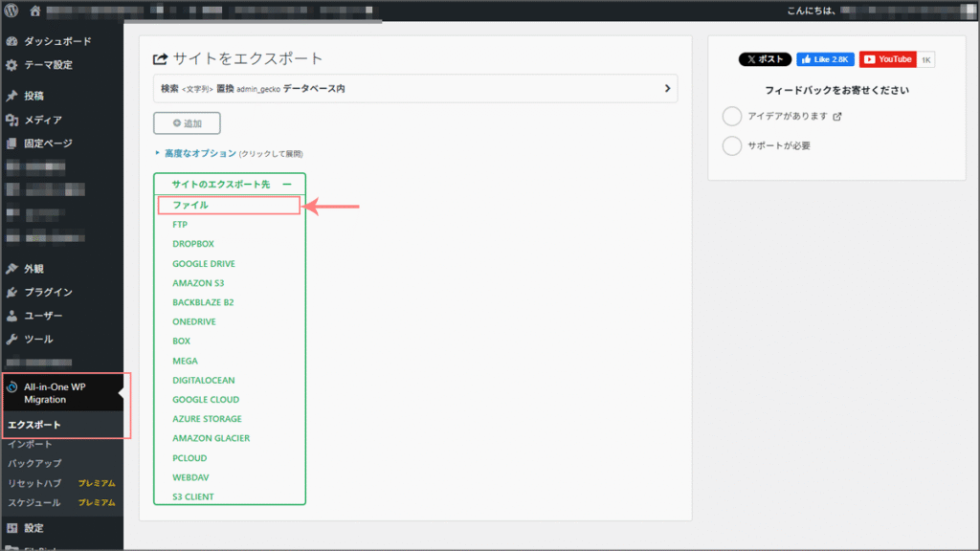
Task: Click the Facebook Like 2.8K button
Action: (825, 59)
